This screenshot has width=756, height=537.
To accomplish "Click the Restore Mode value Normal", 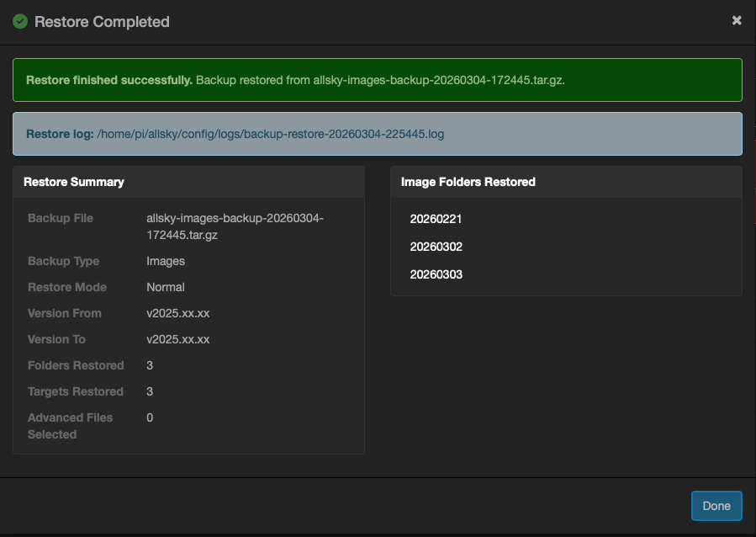I will tap(165, 287).
